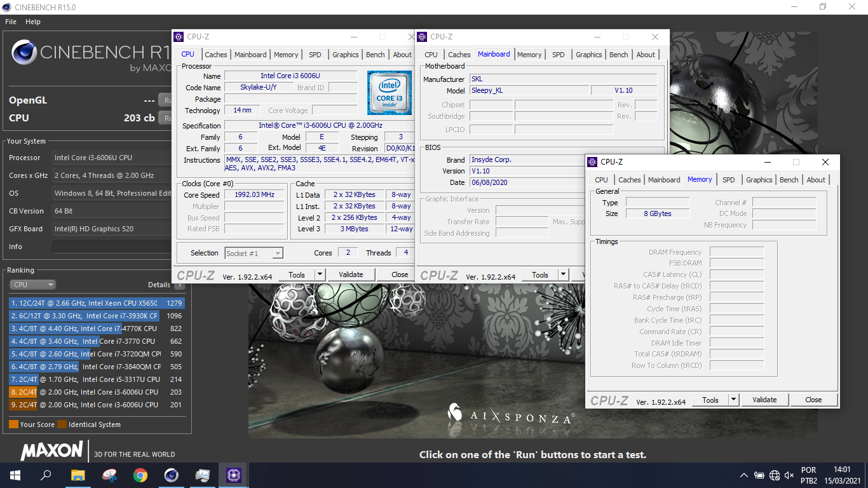
Task: Switch to Cinebench taskbar icon
Action: [172, 475]
